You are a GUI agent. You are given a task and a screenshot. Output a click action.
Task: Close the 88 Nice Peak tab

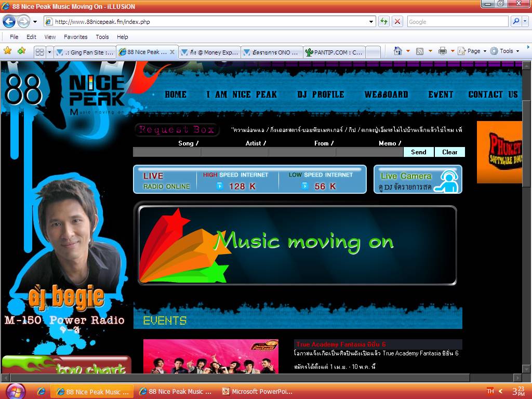[172, 52]
